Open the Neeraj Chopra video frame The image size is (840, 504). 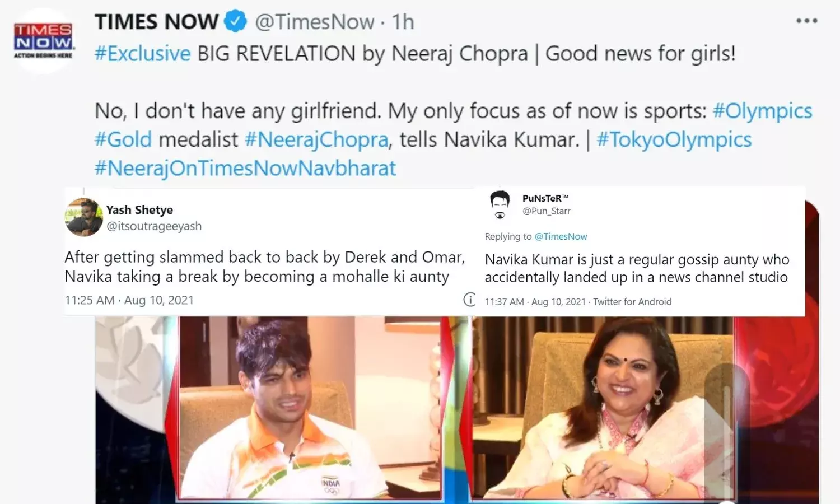(310, 408)
